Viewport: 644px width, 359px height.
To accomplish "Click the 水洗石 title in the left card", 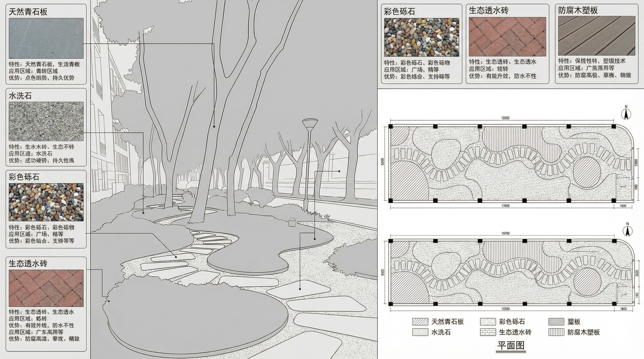I will (20, 96).
